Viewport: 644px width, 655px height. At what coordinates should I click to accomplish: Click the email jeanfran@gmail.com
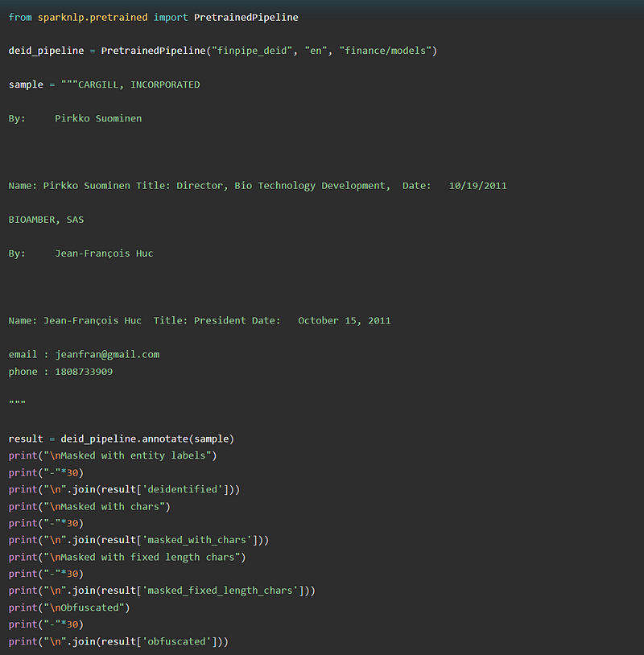107,355
